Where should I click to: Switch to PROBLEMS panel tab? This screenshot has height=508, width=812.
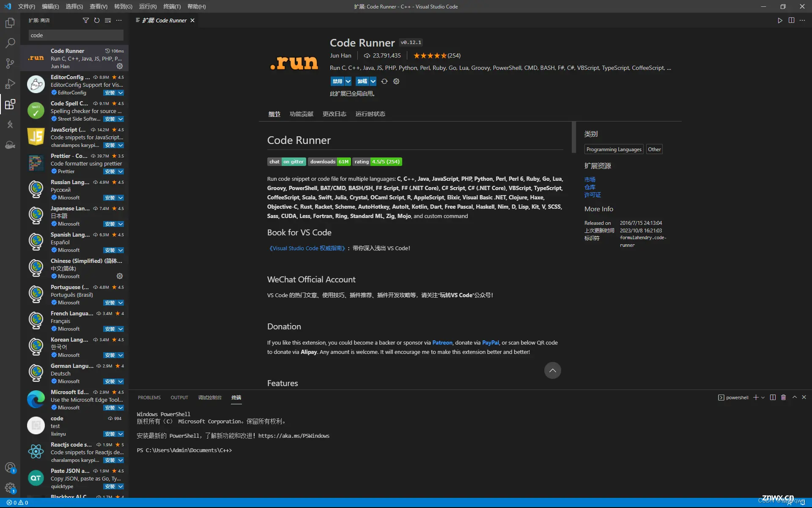149,398
